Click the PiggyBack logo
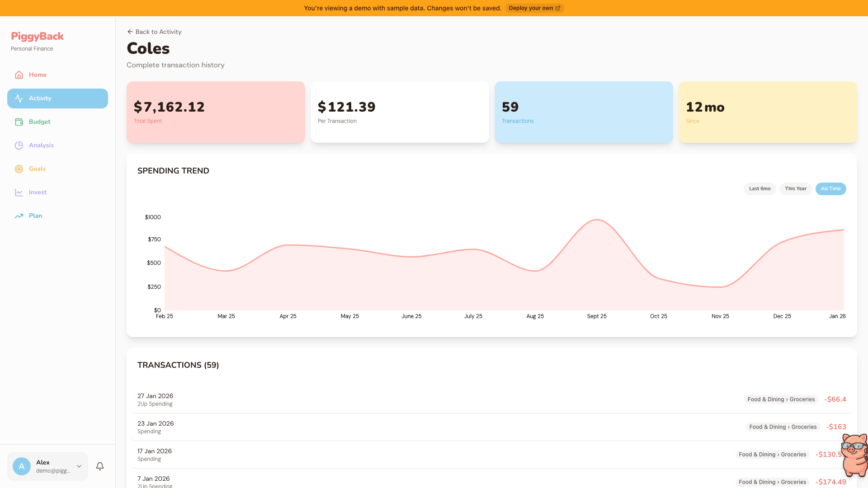The image size is (868, 488). click(37, 36)
